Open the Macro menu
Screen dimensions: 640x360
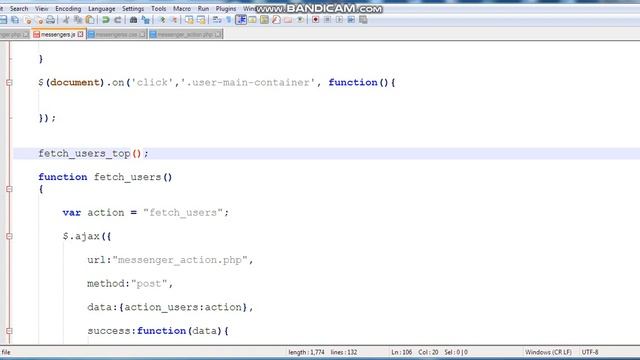182,9
